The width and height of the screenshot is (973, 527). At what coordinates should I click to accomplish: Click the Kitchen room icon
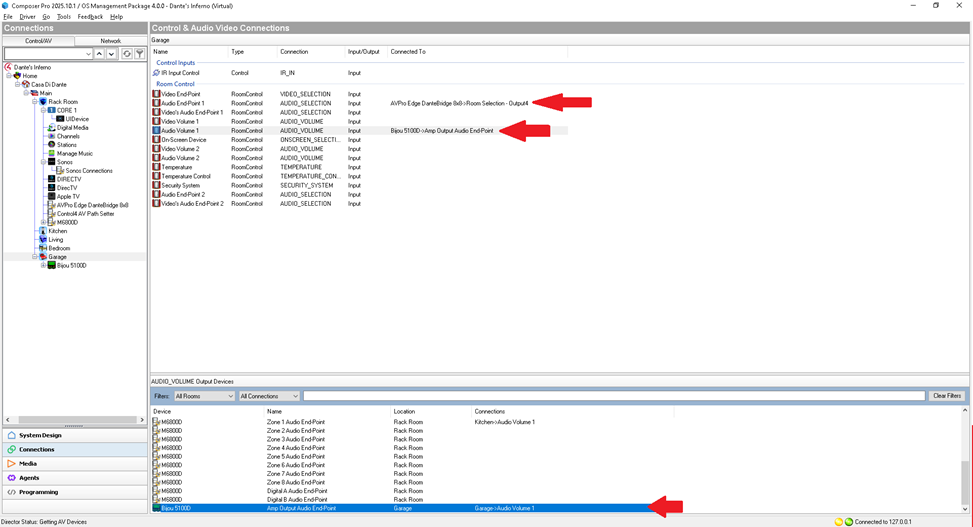42,231
